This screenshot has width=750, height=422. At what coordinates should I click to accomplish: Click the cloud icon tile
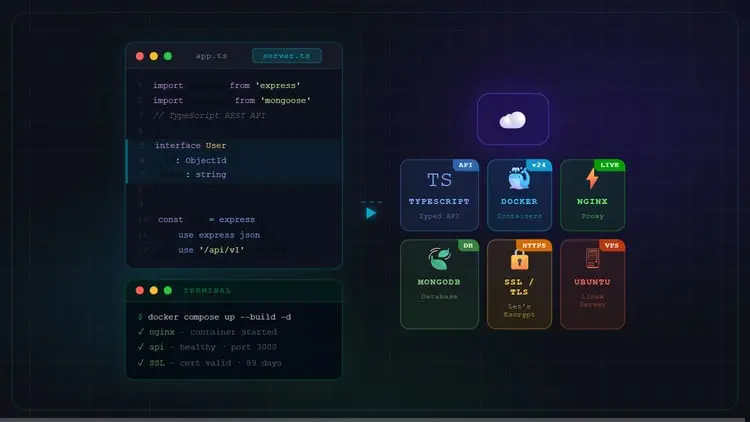coord(513,120)
